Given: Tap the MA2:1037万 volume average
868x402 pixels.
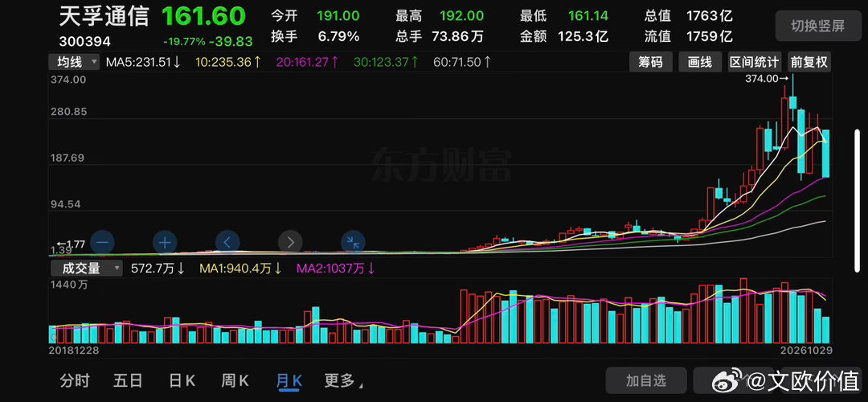Looking at the screenshot, I should 336,269.
